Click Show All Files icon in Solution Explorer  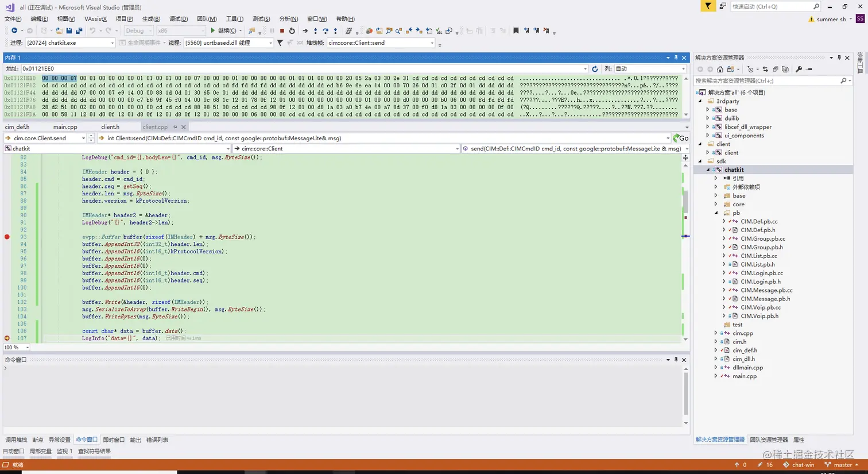(785, 70)
